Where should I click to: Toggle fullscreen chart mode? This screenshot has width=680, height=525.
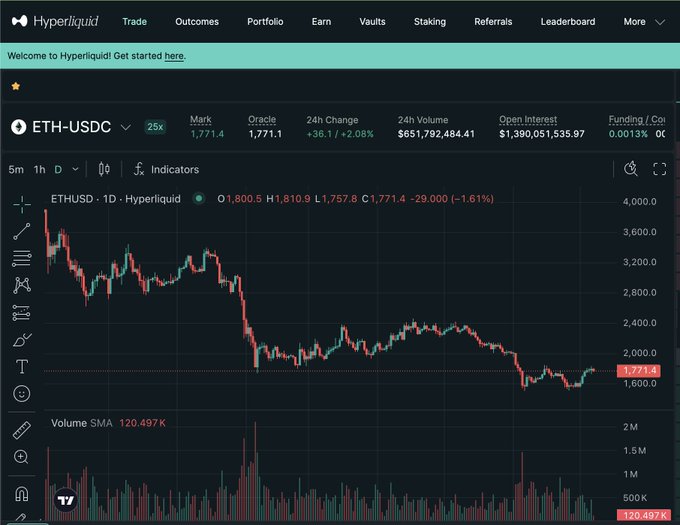(660, 169)
